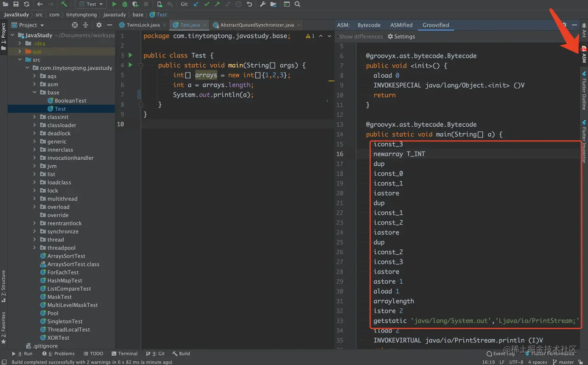Run with coverage shield icon
Image resolution: width=588 pixels, height=365 pixels.
pos(135,4)
